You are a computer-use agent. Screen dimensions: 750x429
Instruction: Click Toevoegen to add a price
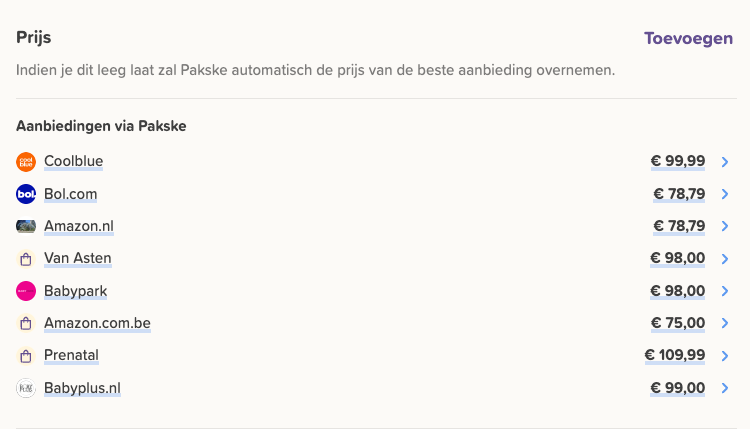pos(688,38)
